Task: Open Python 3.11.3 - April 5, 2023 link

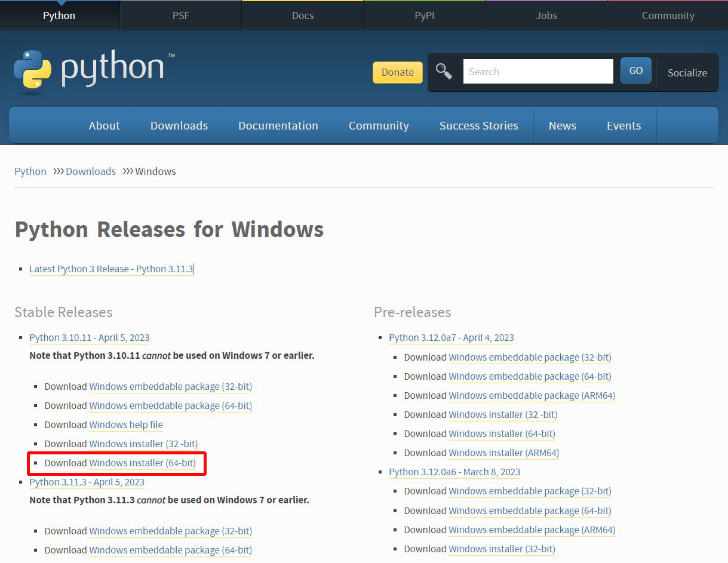Action: [x=87, y=482]
